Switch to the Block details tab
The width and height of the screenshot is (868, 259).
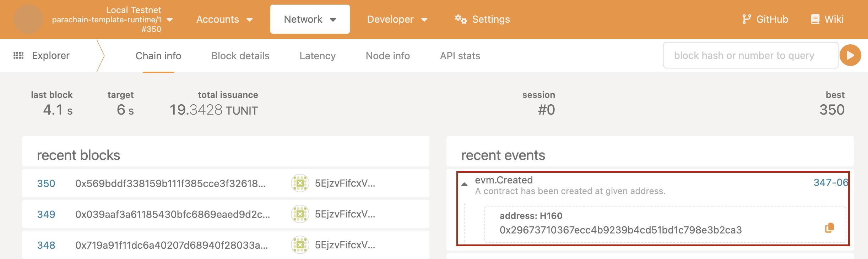tap(240, 56)
